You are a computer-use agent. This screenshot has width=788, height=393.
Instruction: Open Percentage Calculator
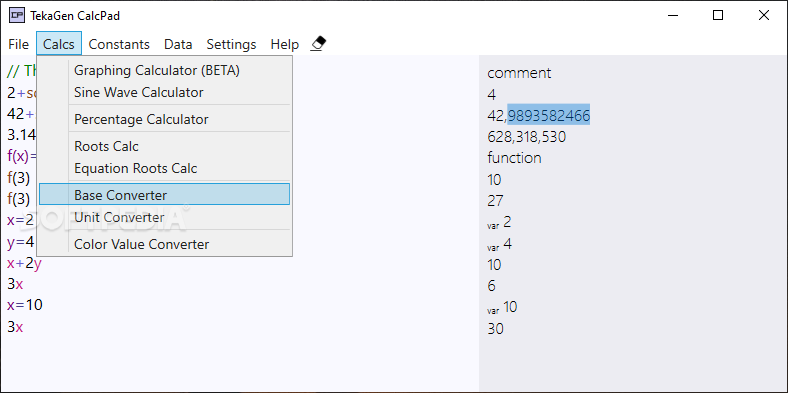(165, 120)
